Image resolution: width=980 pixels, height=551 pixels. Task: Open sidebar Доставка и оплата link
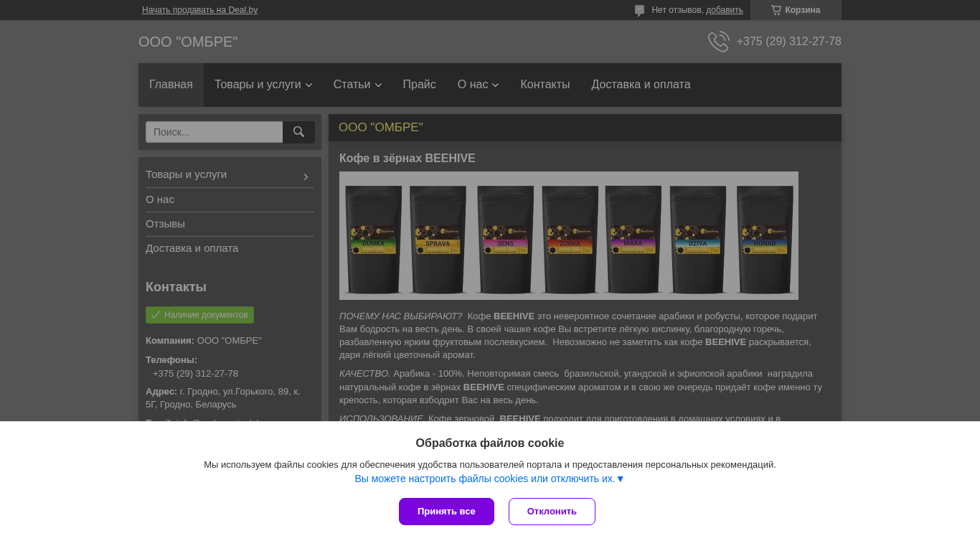(x=192, y=248)
